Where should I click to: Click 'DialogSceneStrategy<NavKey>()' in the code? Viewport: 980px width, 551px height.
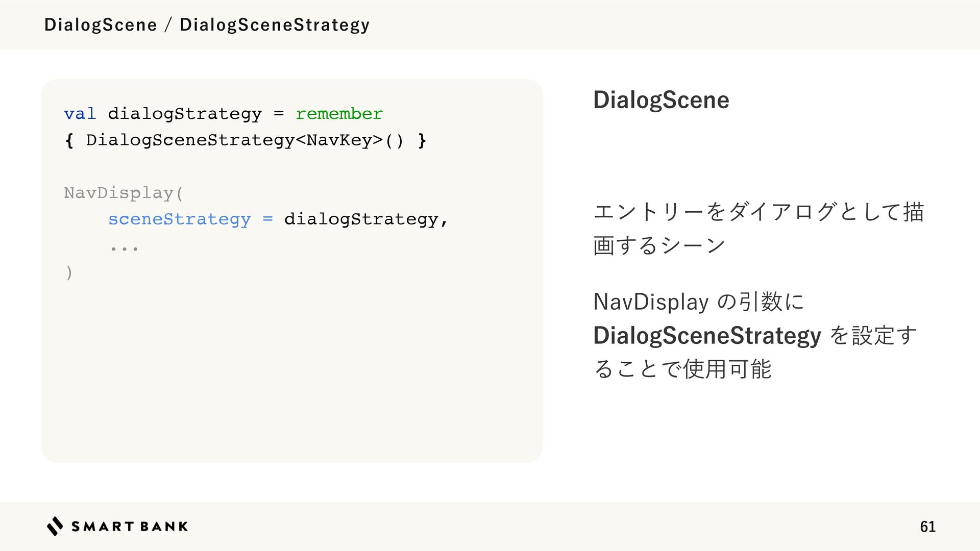click(244, 140)
